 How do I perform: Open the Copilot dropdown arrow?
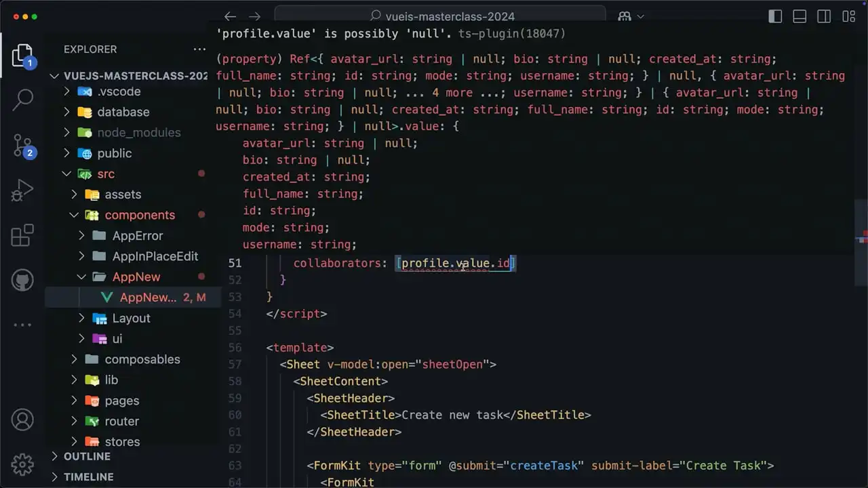pyautogui.click(x=641, y=16)
